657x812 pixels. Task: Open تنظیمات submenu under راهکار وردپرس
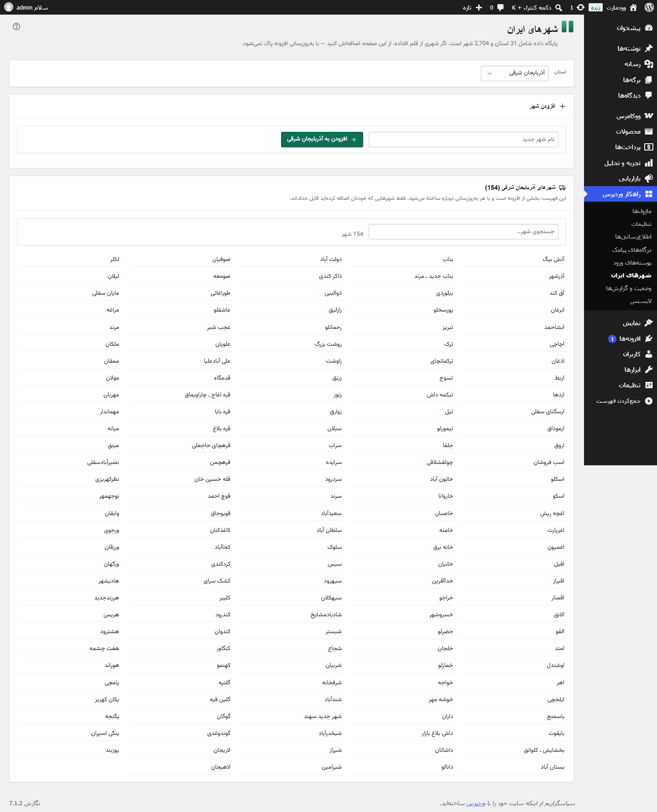641,224
